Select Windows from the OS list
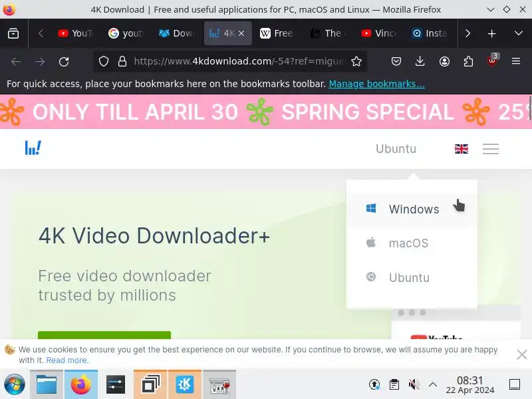 [x=412, y=209]
